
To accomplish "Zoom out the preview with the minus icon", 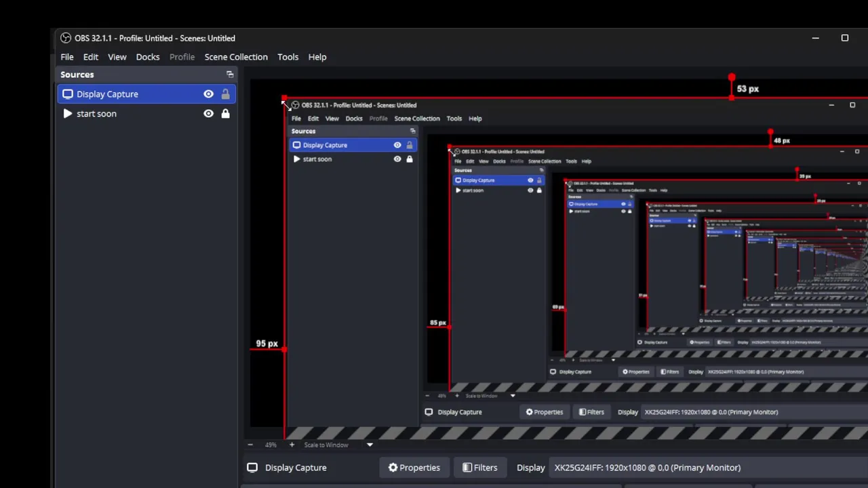I will click(x=250, y=445).
